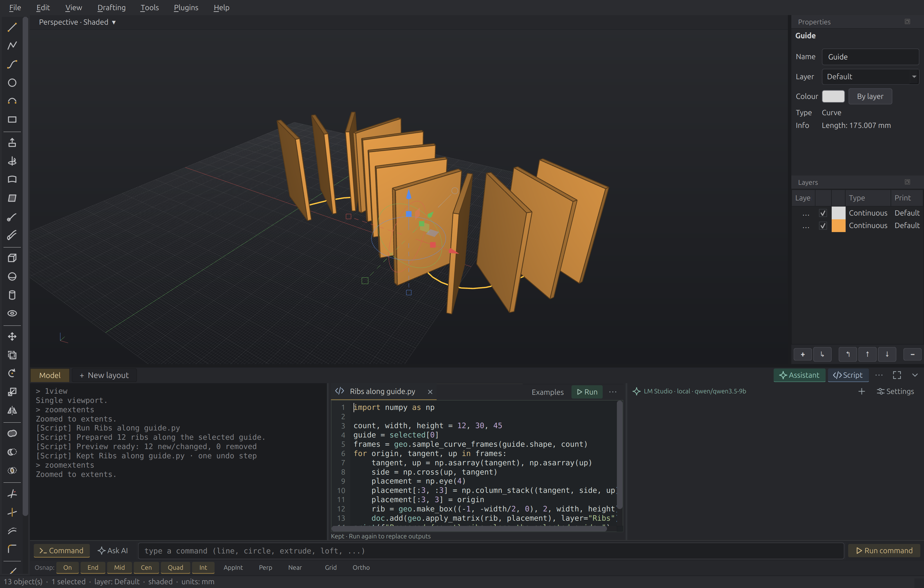Collapse the bottom panel with chevron
The height and width of the screenshot is (588, 924).
click(915, 375)
